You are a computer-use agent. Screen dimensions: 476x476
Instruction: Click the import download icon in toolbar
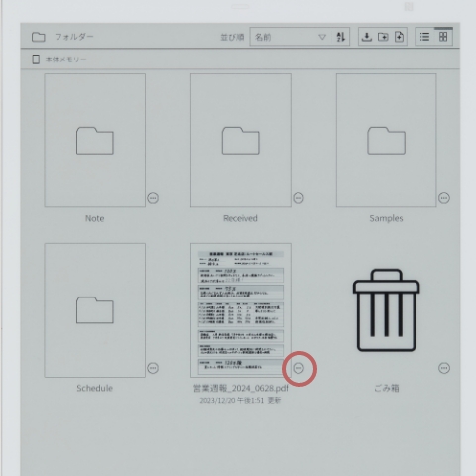click(x=366, y=37)
